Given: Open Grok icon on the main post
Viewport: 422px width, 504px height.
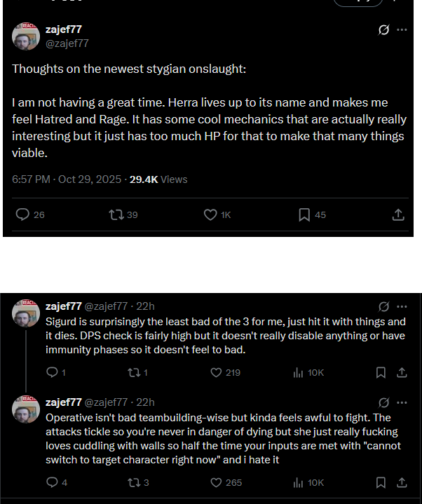Looking at the screenshot, I should point(383,30).
